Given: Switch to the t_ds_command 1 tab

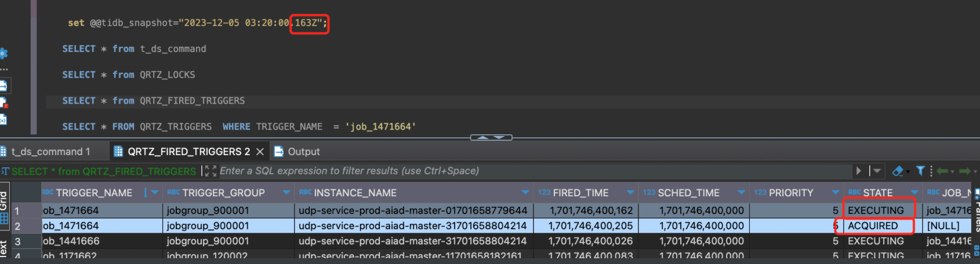Looking at the screenshot, I should [x=50, y=152].
